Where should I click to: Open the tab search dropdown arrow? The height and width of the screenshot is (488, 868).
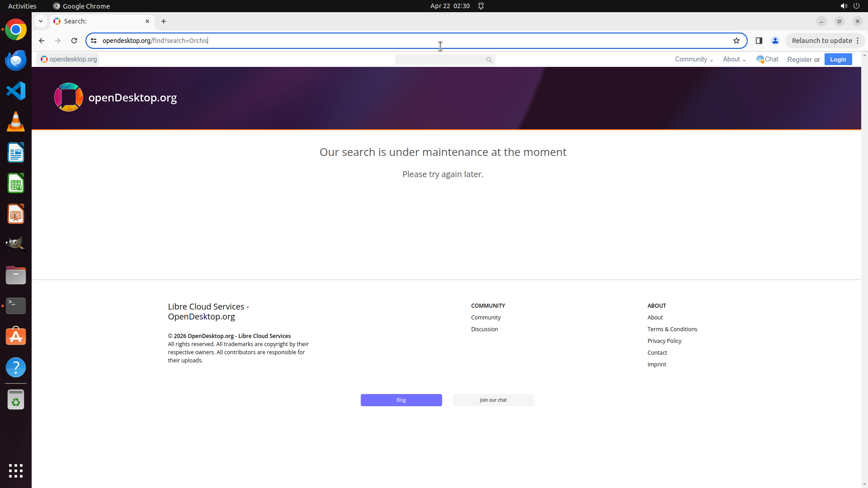point(41,21)
